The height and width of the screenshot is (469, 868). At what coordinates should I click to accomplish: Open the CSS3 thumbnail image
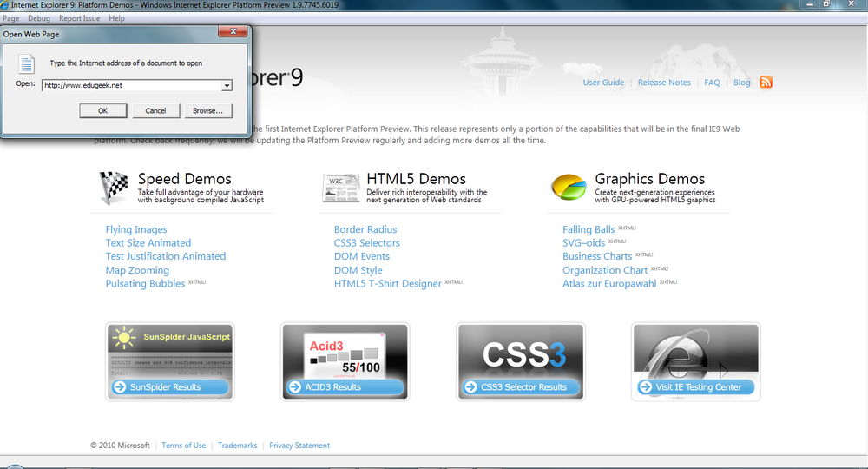tap(520, 351)
